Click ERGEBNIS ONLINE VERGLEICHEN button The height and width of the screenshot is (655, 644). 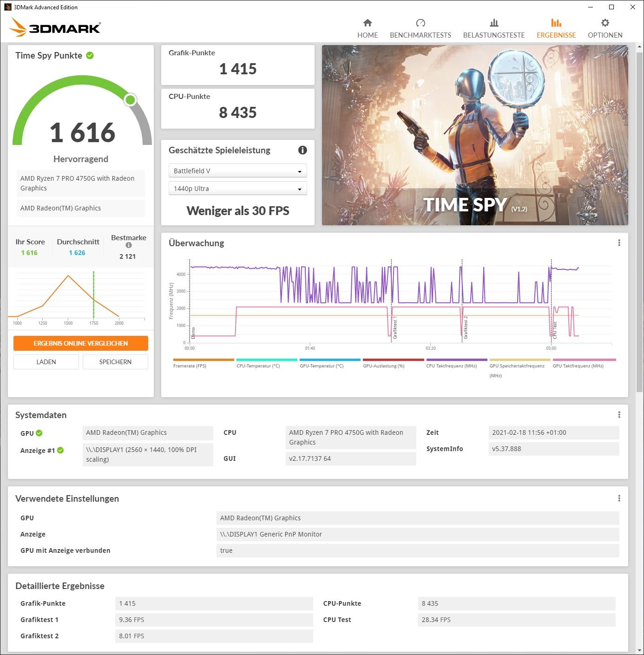[81, 343]
